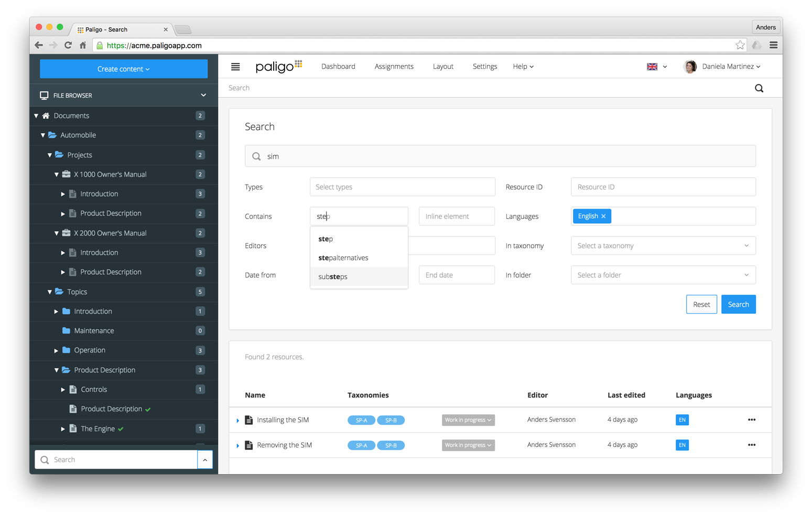This screenshot has width=812, height=516.
Task: Click the Create content button
Action: tap(124, 69)
